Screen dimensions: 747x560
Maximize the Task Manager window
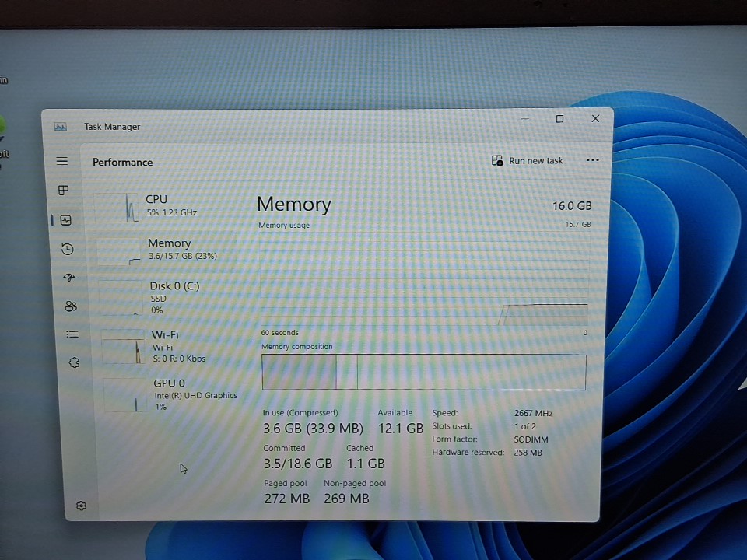point(559,119)
